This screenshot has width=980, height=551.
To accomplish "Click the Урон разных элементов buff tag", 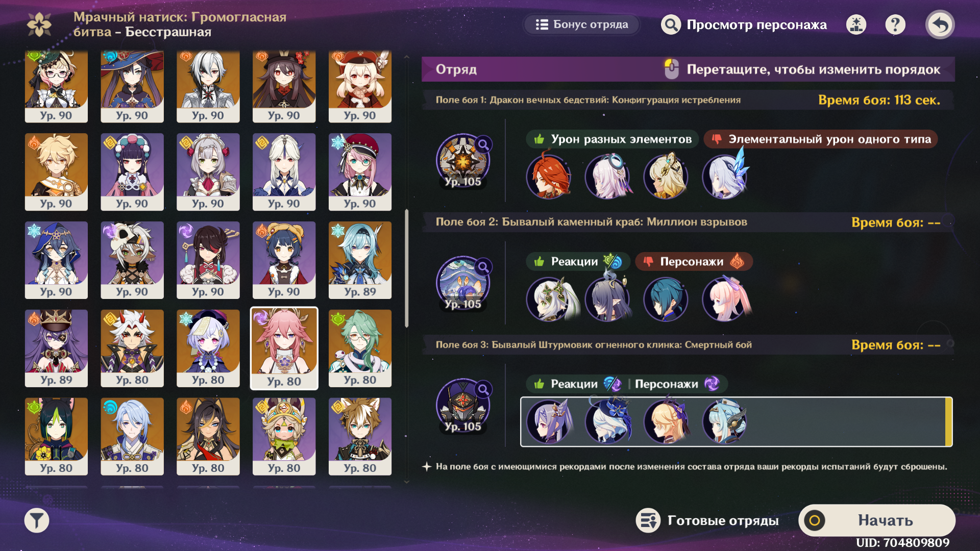I will (611, 139).
